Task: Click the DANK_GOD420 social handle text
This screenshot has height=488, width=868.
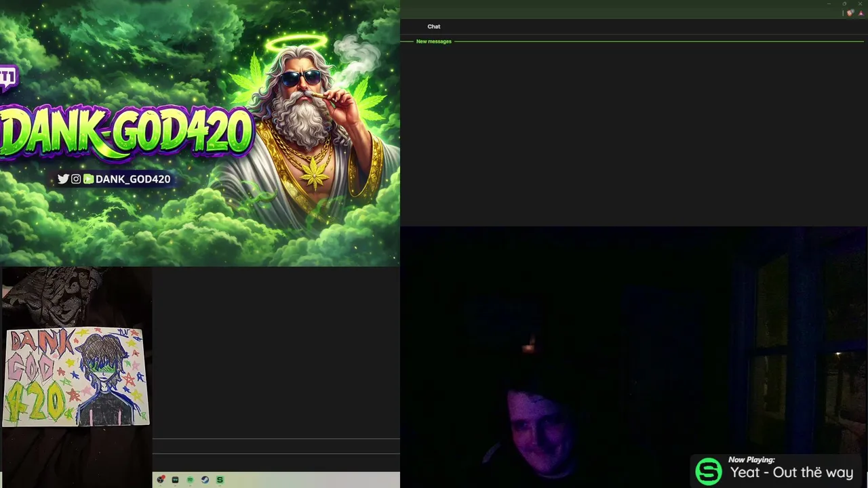Action: [133, 179]
